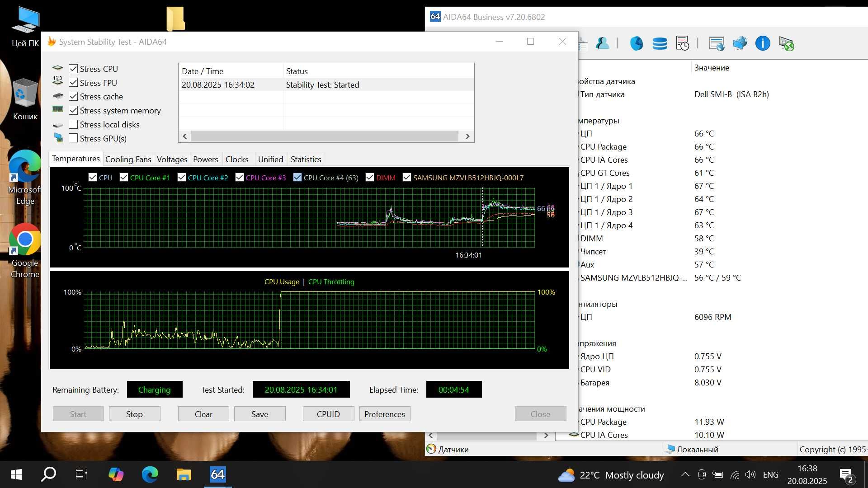
Task: Open the remote monitor with globe icon
Action: click(740, 43)
